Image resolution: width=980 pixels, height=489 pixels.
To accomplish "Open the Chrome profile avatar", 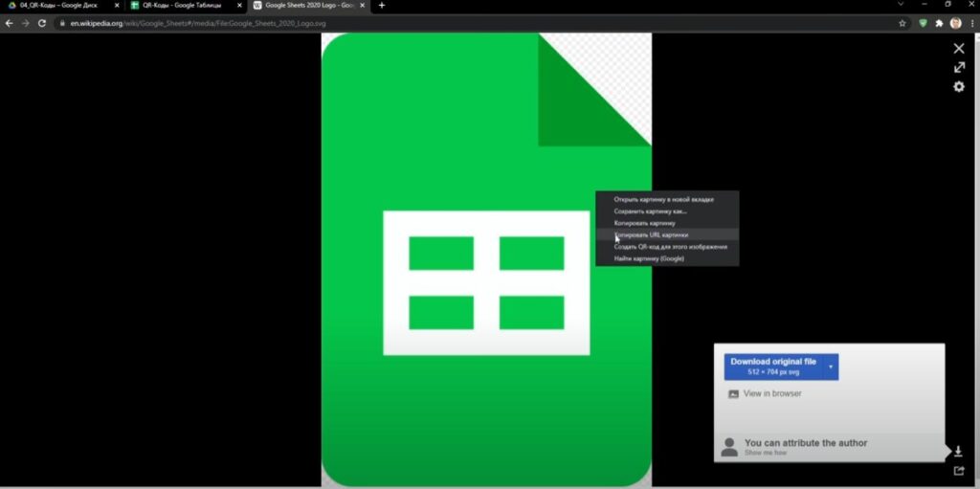I will (x=955, y=22).
